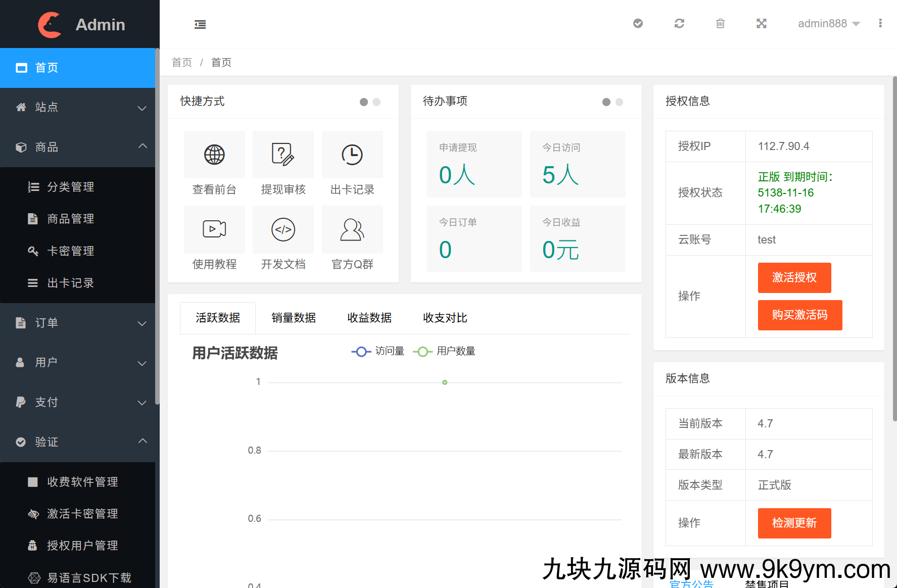This screenshot has height=588, width=897.
Task: Click the refresh icon in top bar
Action: [679, 23]
